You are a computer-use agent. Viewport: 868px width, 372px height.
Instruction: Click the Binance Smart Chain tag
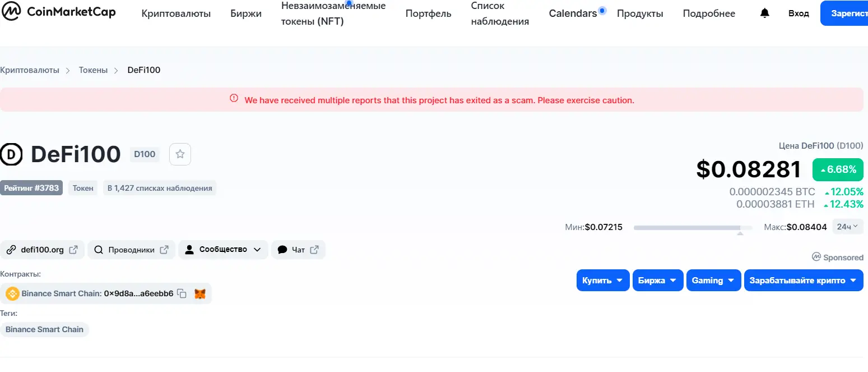pos(44,329)
